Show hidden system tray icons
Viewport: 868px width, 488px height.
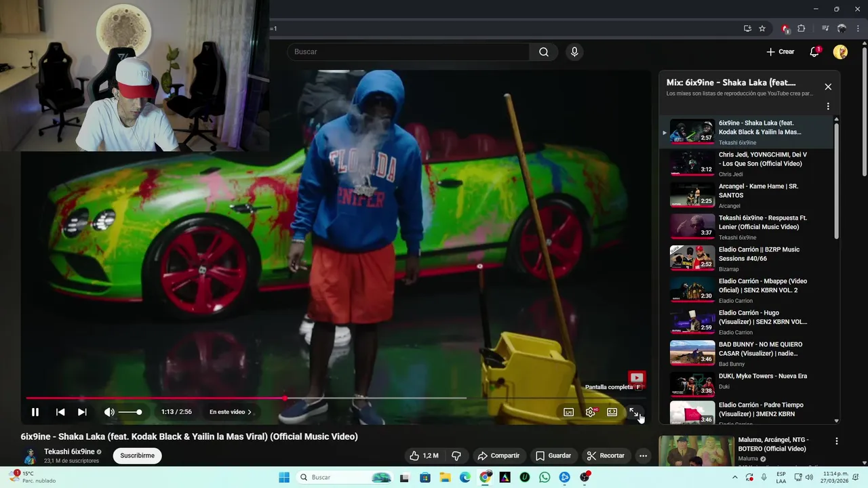(735, 477)
